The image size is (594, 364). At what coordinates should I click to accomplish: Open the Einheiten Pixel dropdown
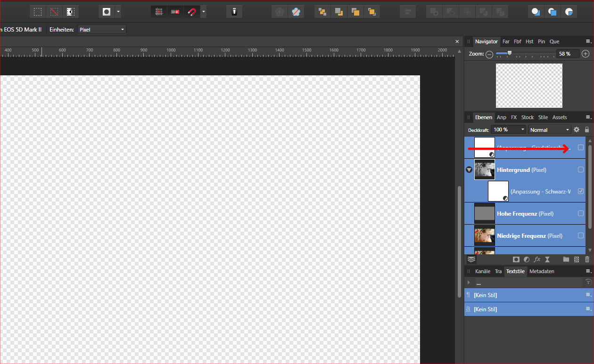[x=102, y=30]
